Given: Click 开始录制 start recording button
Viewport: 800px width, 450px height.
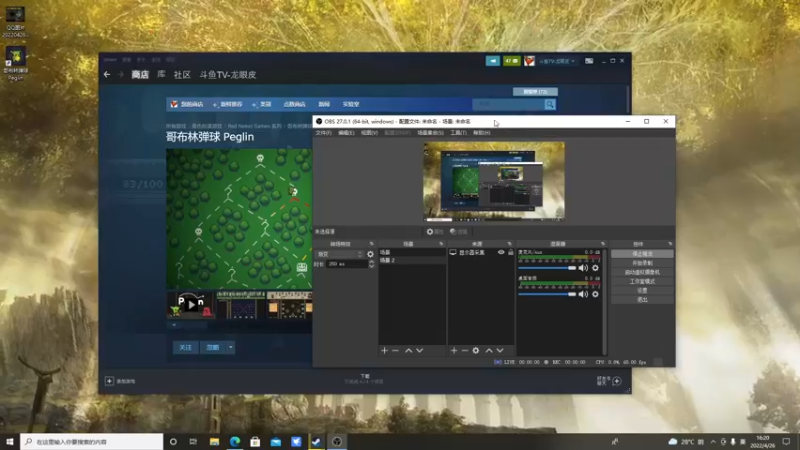Looking at the screenshot, I should pos(642,263).
